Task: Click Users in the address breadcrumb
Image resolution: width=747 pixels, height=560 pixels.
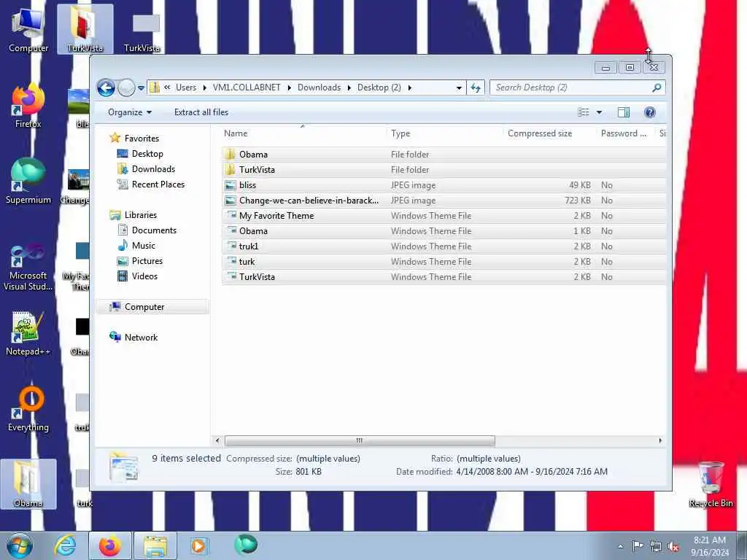Action: (186, 87)
